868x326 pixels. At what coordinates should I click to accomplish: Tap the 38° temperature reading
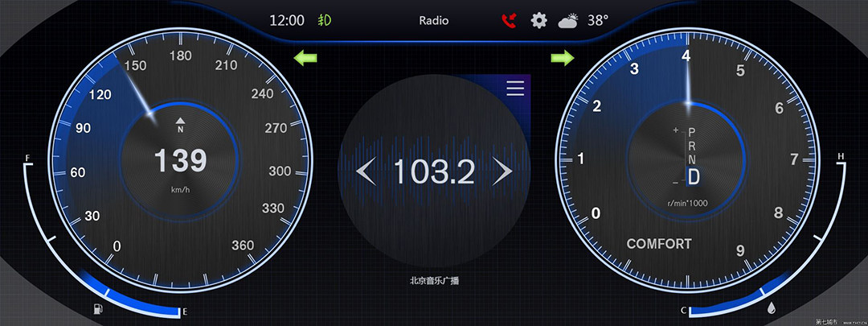click(597, 20)
